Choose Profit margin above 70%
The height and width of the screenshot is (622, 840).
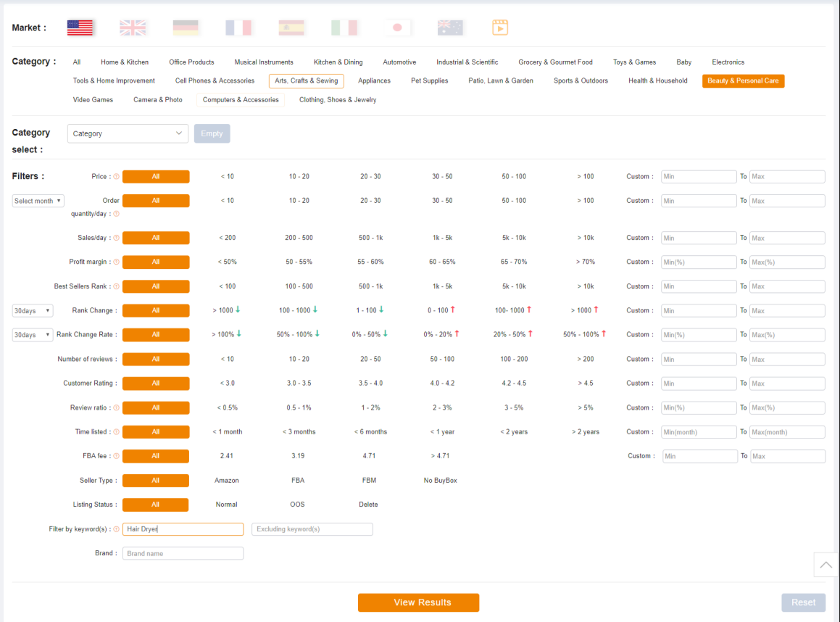pos(586,262)
